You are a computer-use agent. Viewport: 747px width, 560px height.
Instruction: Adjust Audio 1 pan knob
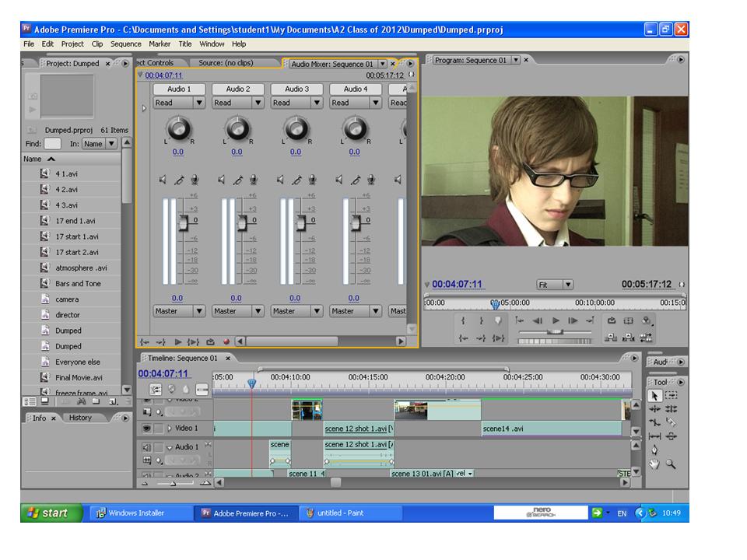click(179, 128)
